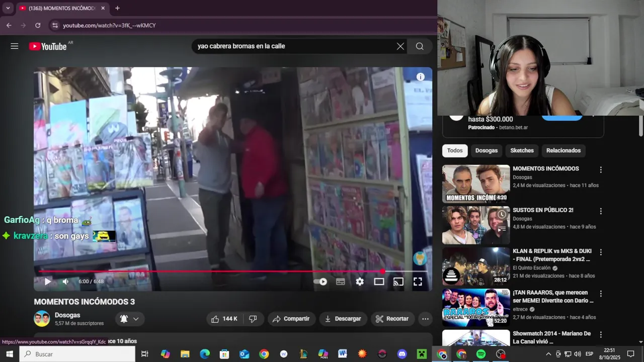Open MOMENTOS INCÓMODOS thumbnail

[x=476, y=184]
